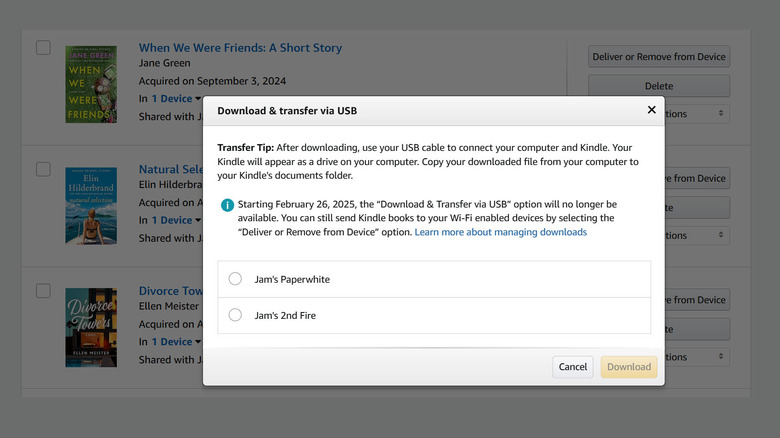The image size is (780, 438).
Task: Click the yellow Download button
Action: [629, 367]
